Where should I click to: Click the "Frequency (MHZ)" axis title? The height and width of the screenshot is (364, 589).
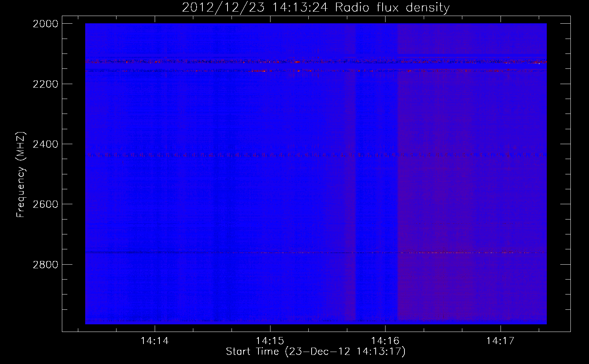pyautogui.click(x=21, y=175)
